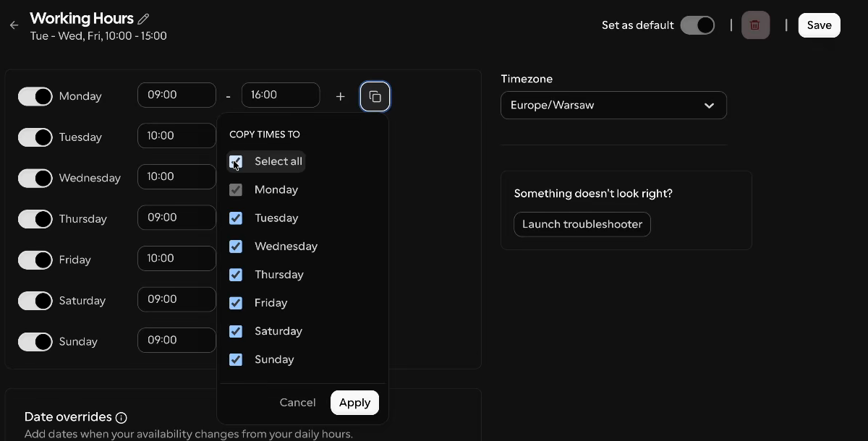
Task: Uncheck Wednesday in the copy times list
Action: click(236, 246)
